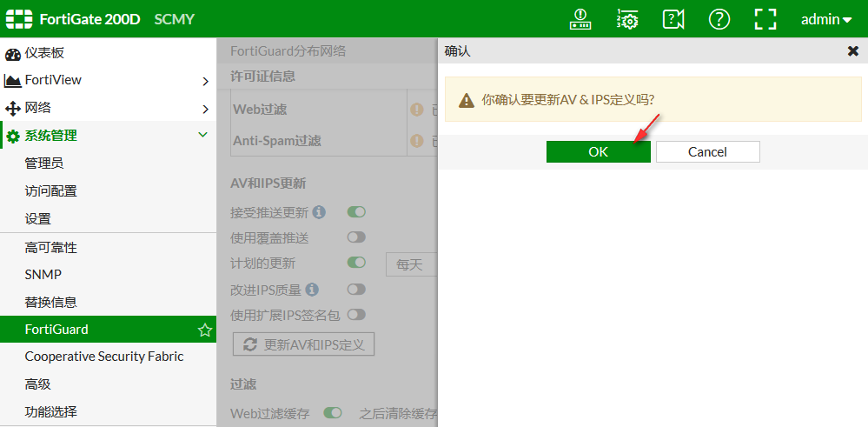
Task: Click the SCMY hostname text
Action: (x=175, y=19)
